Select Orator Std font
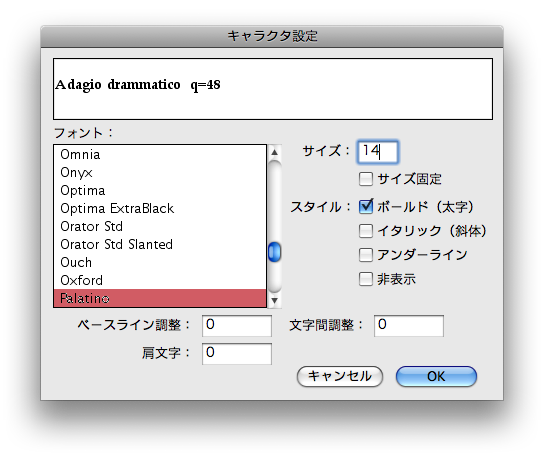 160,227
